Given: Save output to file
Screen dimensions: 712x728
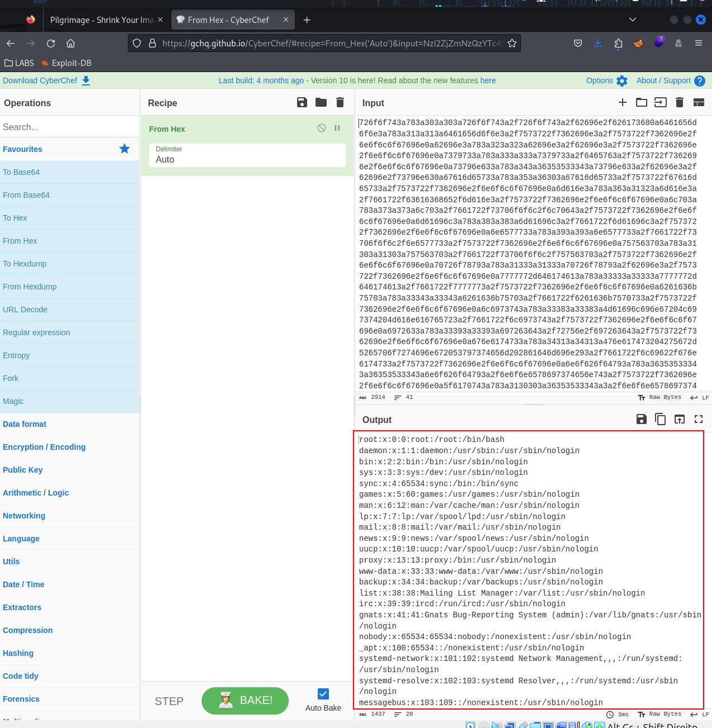Looking at the screenshot, I should [642, 419].
